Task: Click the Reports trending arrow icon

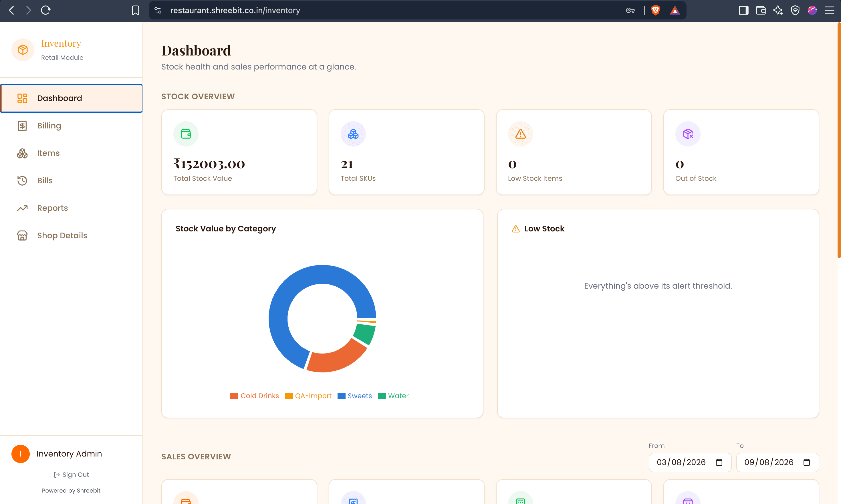Action: 22,208
